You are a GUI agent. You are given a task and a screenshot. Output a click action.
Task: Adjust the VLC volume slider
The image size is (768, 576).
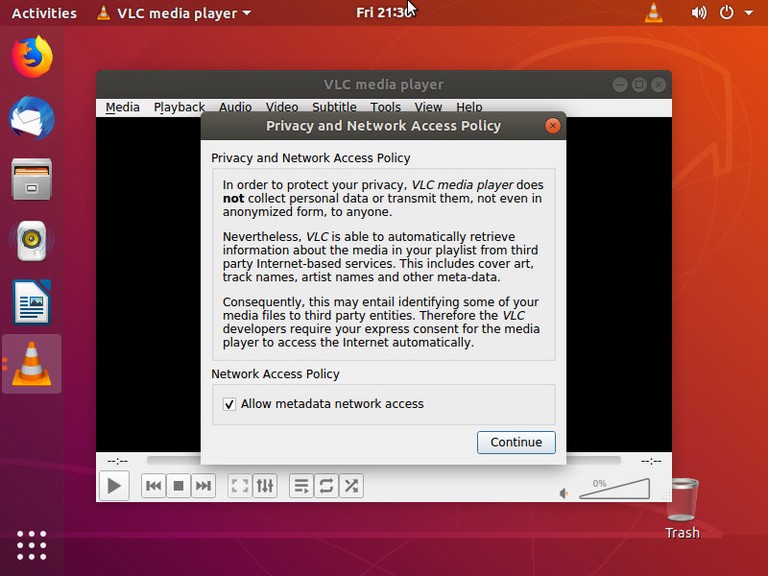615,489
